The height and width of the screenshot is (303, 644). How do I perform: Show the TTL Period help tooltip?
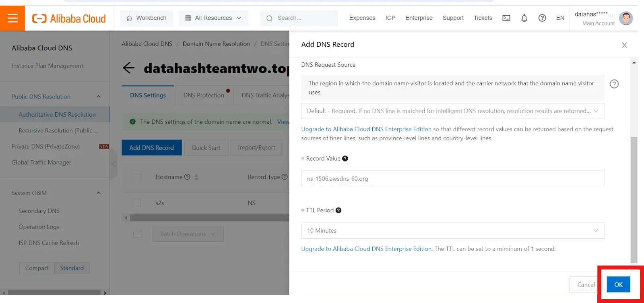coord(339,210)
